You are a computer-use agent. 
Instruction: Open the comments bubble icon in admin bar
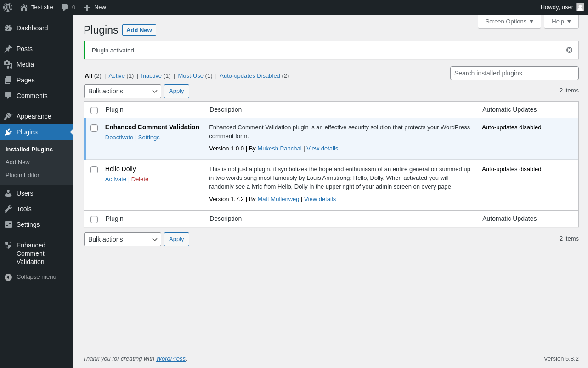[65, 7]
